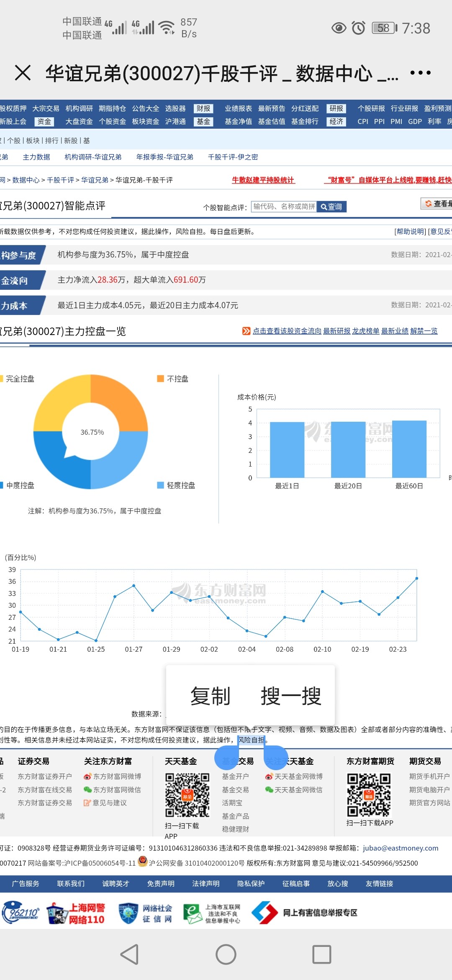Viewport: 452px width, 980px height.
Task: Open 资金 highlighted nav category
Action: [44, 121]
